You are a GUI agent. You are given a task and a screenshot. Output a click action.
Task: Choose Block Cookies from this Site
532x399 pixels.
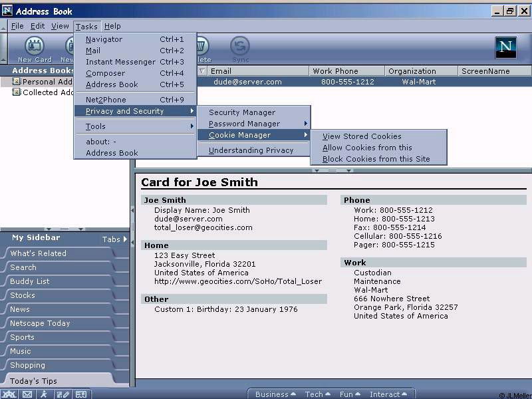[379, 159]
